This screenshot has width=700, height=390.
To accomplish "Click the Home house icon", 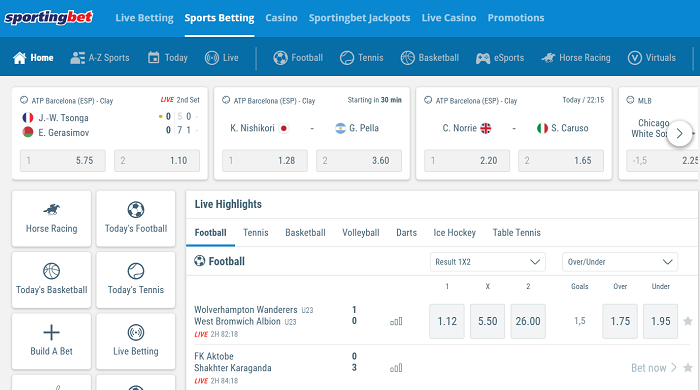I will [20, 58].
